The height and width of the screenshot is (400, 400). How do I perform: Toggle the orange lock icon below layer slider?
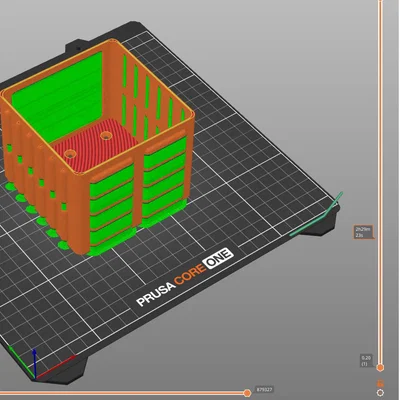pos(380,383)
